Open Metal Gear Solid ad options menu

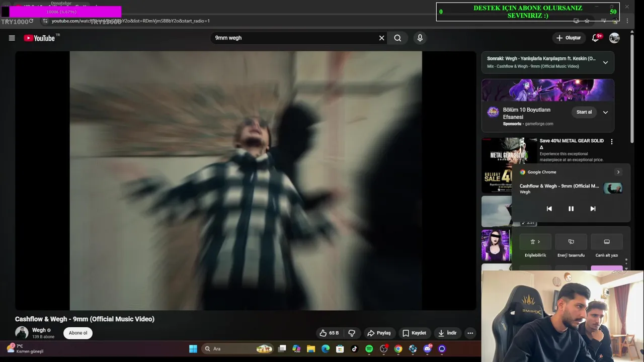612,142
